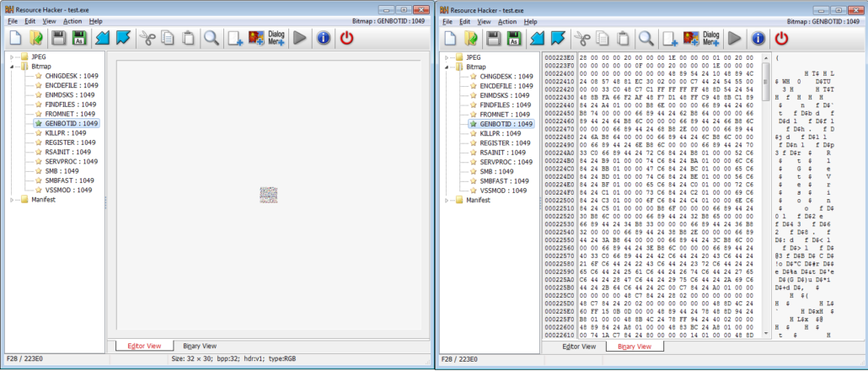
Task: Click red power Exit icon, left window
Action: (x=346, y=38)
